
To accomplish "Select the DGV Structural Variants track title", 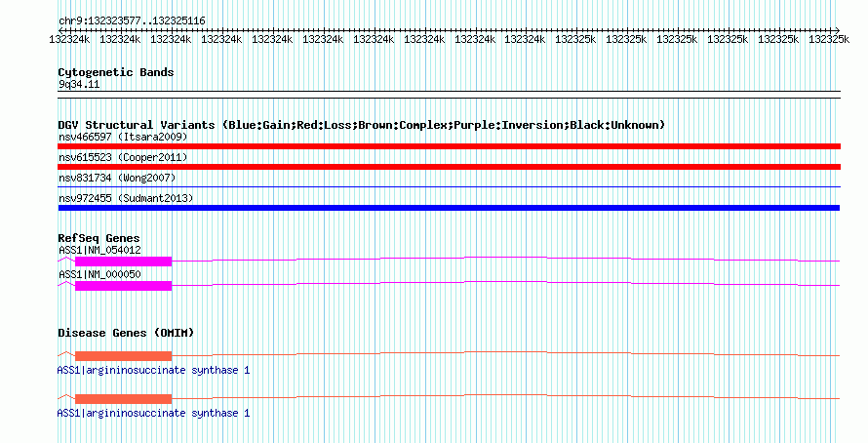I will pyautogui.click(x=361, y=125).
